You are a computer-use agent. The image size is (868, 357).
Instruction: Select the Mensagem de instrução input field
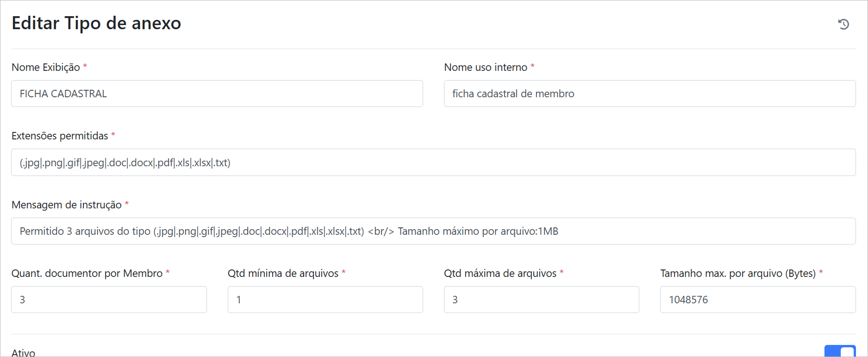tap(433, 231)
